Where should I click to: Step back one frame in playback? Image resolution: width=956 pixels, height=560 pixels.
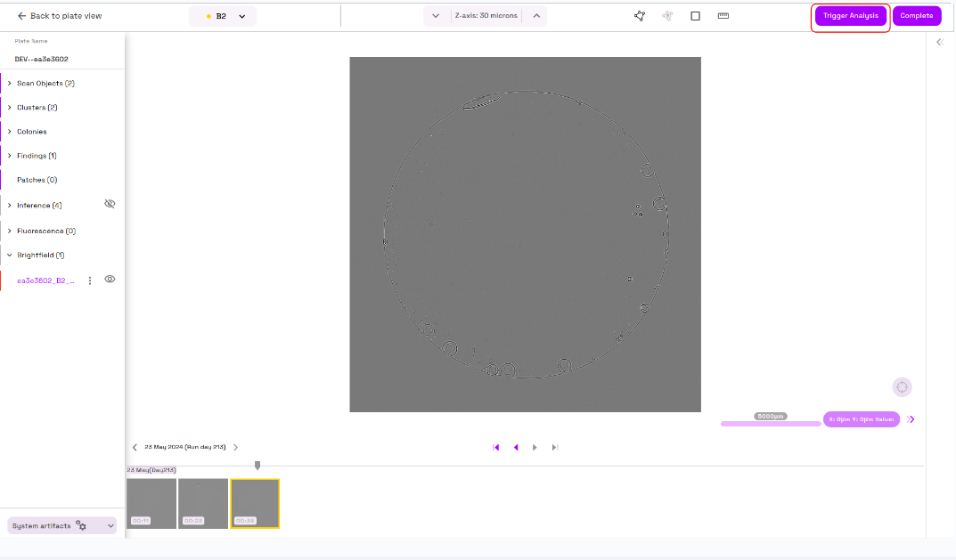tap(516, 448)
